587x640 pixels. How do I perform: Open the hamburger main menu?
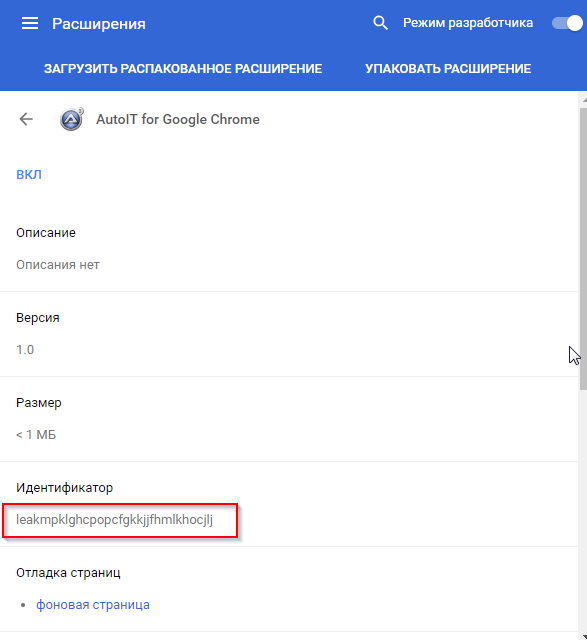[x=30, y=23]
